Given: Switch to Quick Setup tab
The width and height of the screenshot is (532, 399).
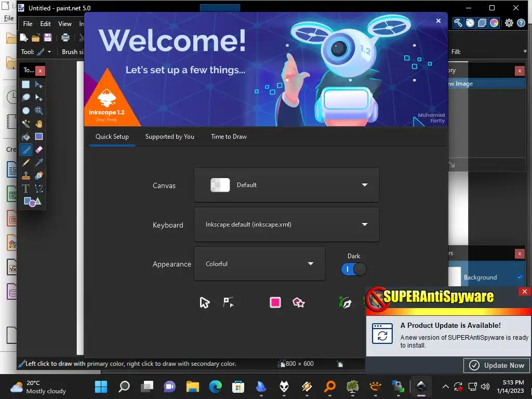Looking at the screenshot, I should coord(112,137).
